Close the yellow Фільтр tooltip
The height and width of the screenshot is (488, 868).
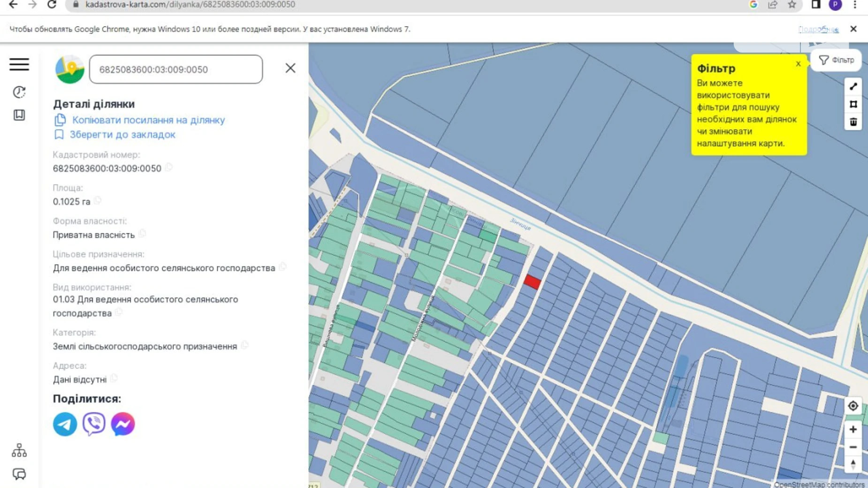[798, 64]
